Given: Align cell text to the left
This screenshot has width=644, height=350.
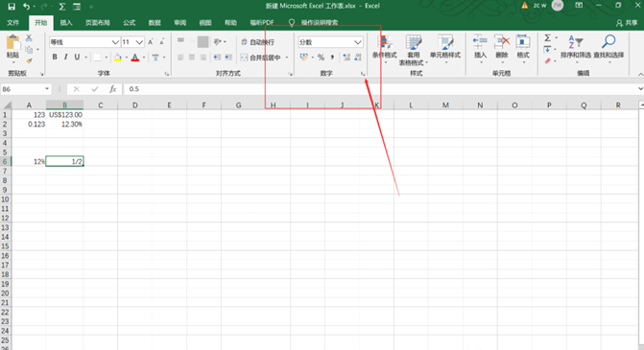Looking at the screenshot, I should point(180,58).
